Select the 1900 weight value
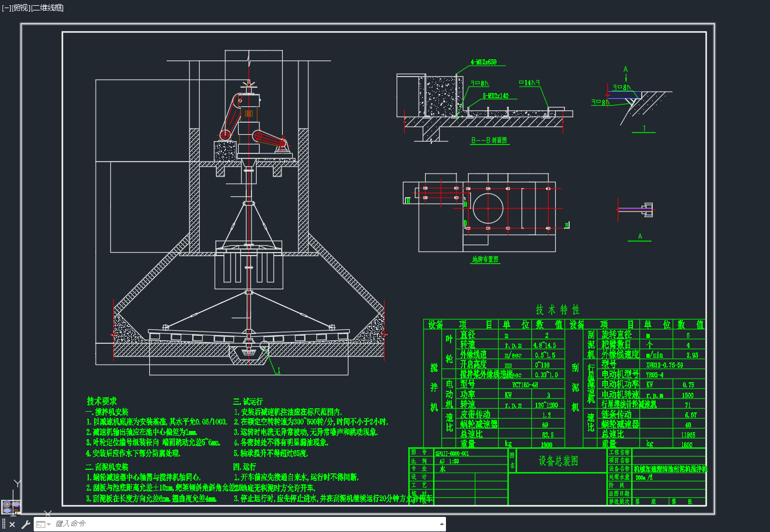770x532 pixels. pos(546,444)
